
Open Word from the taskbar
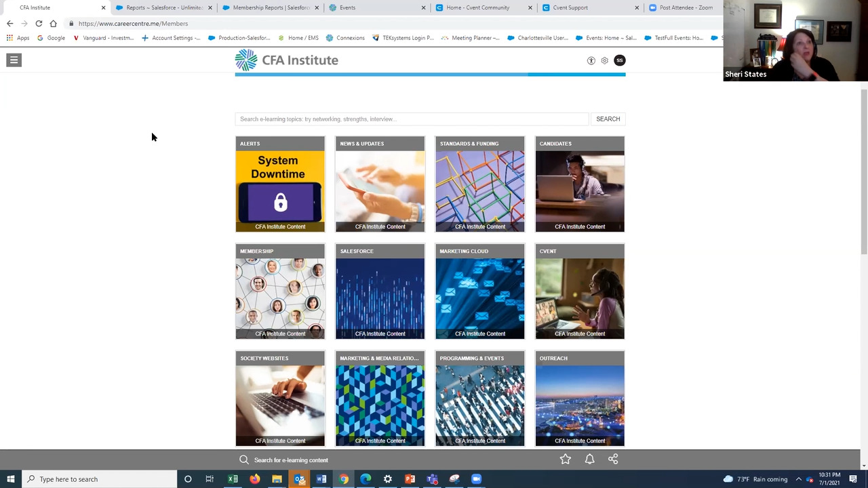(x=321, y=479)
